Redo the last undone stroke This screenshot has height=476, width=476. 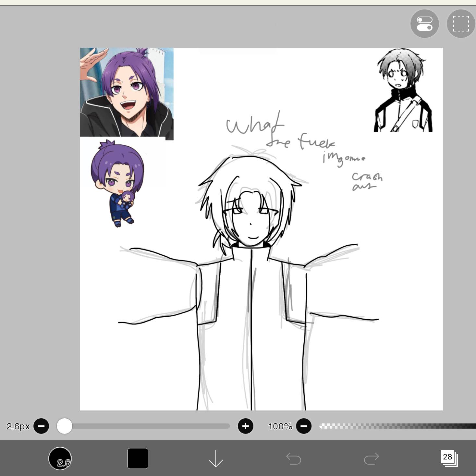pyautogui.click(x=372, y=458)
